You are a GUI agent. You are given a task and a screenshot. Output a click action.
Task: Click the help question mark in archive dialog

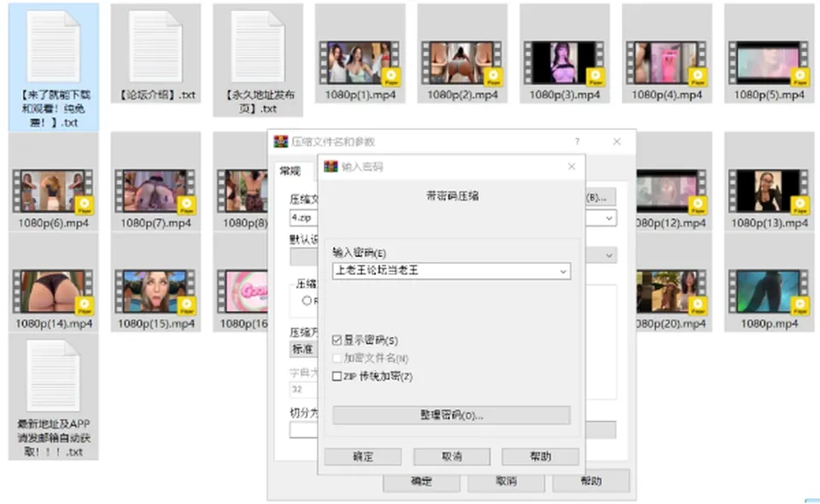point(577,142)
